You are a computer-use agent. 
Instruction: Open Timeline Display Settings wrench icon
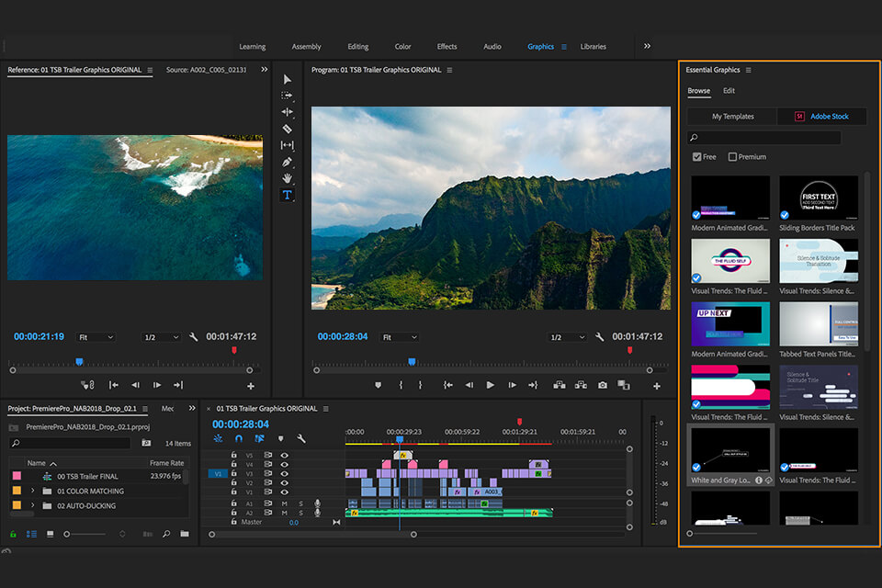(301, 438)
